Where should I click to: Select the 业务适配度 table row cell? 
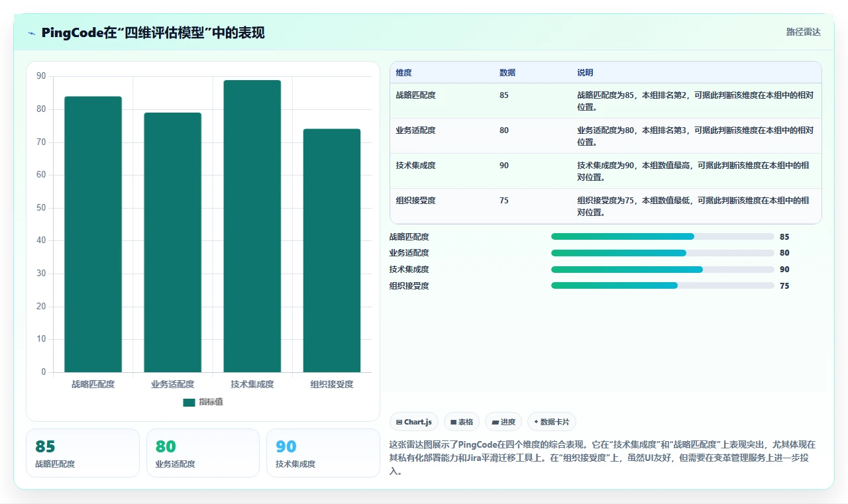coord(415,130)
